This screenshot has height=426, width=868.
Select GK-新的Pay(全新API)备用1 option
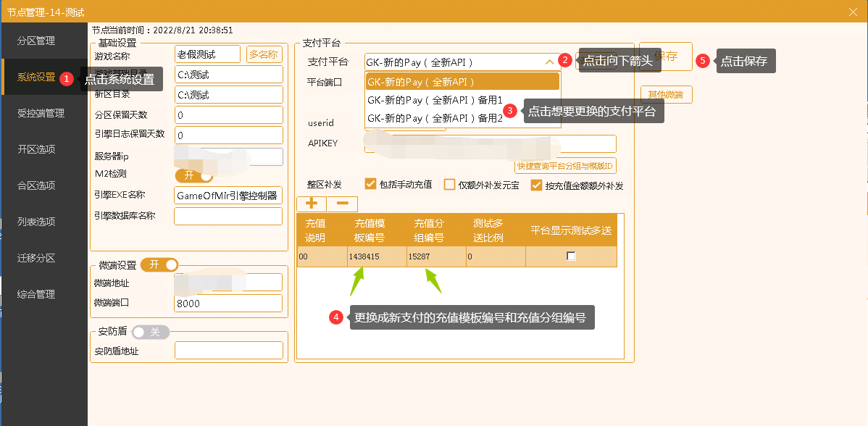coord(435,99)
